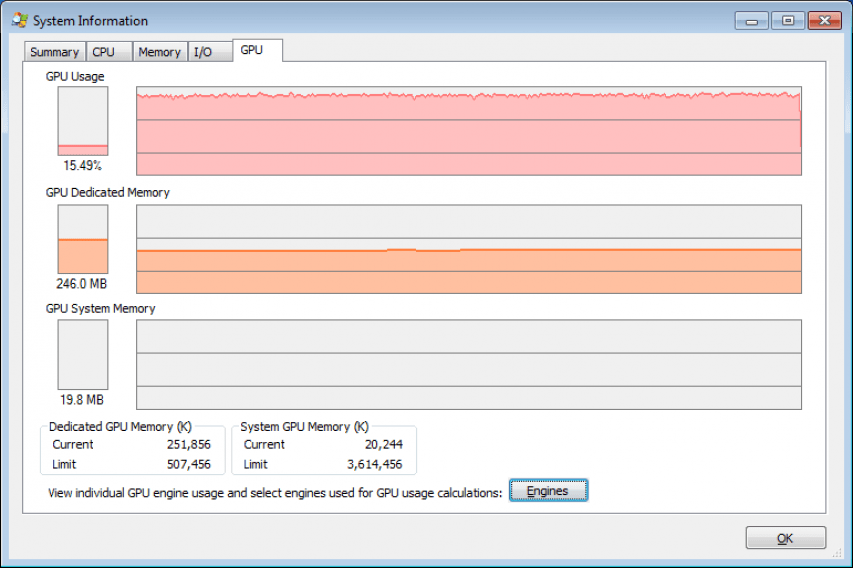Click the GPU Usage history graph
The image size is (853, 568).
pos(468,131)
